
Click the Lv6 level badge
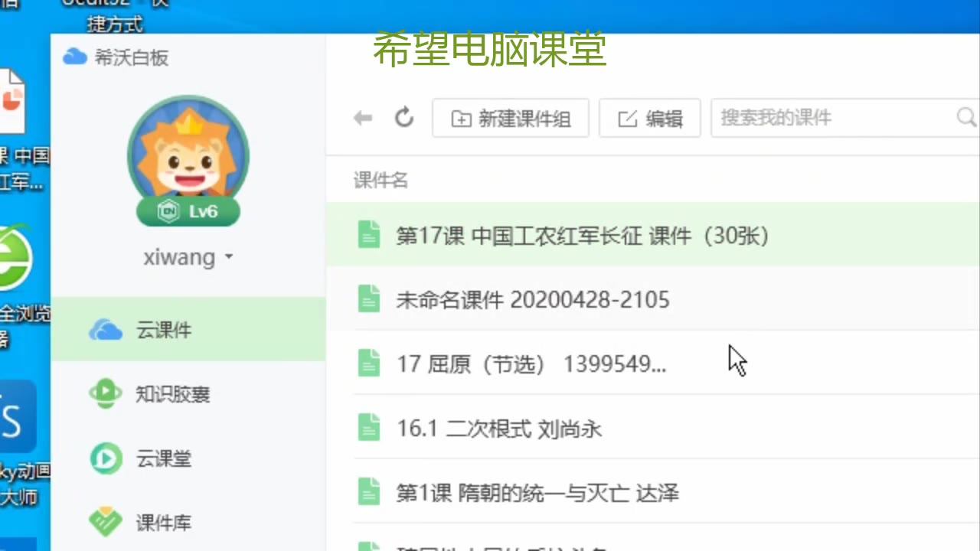pos(188,212)
